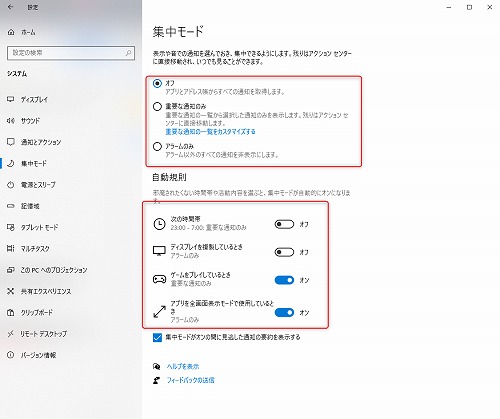This screenshot has height=419, width=500.
Task: Click the feedback person icon
Action: pos(156,380)
